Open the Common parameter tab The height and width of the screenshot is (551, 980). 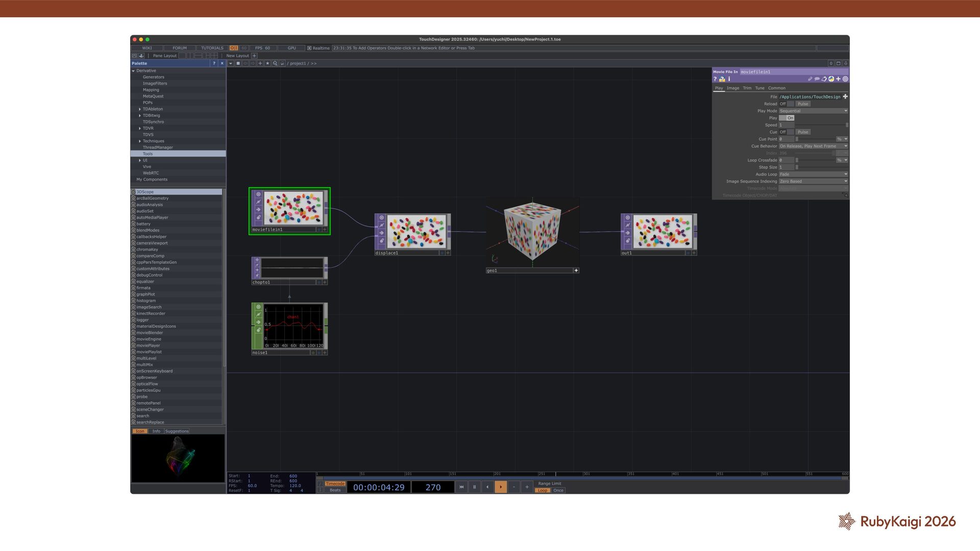point(776,88)
